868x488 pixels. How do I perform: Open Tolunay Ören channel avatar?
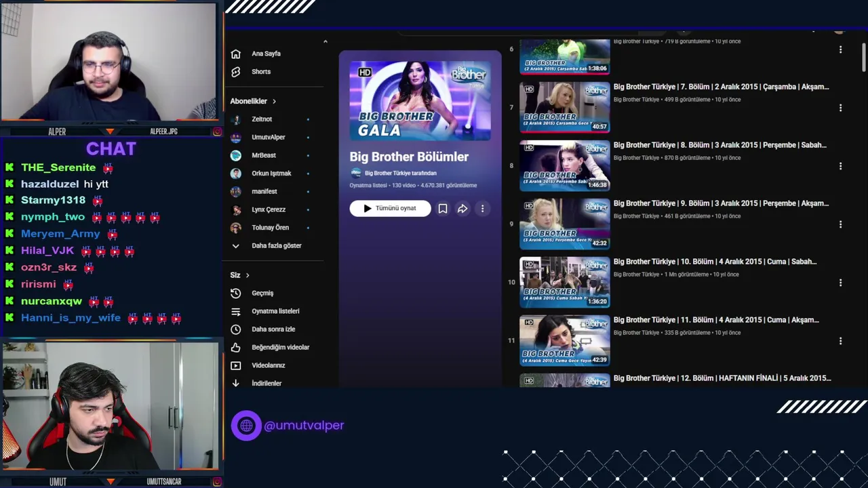235,228
